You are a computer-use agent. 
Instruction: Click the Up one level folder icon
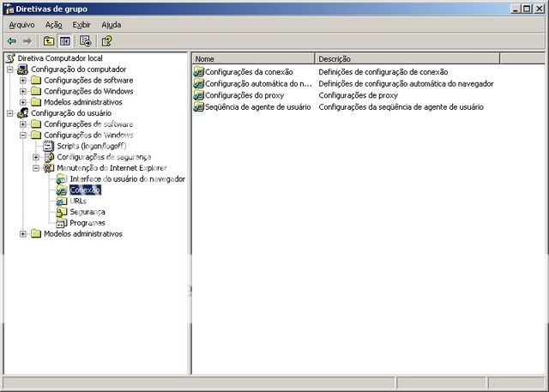tap(49, 41)
